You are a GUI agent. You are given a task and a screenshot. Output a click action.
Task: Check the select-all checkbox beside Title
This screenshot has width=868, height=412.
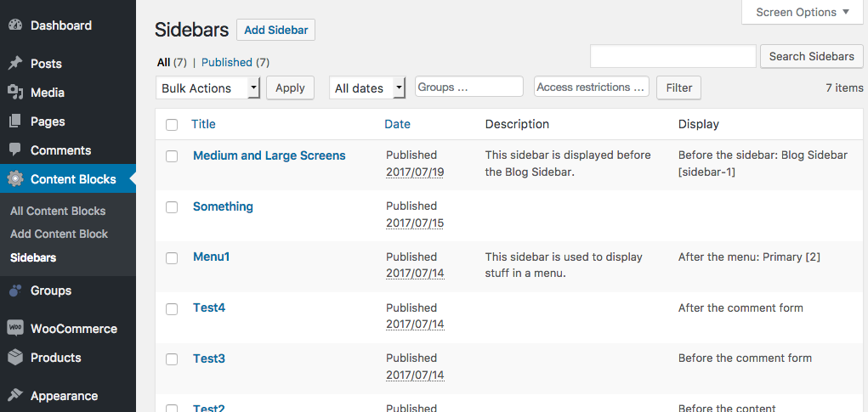[x=172, y=125]
